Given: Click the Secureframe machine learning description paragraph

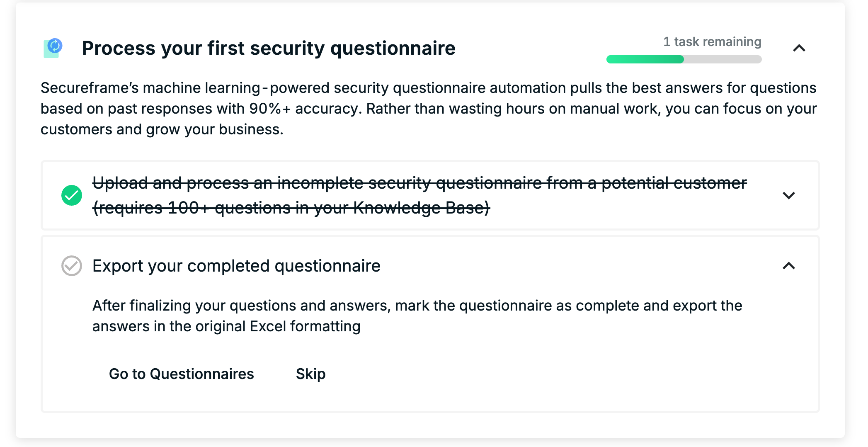Looking at the screenshot, I should coord(429,109).
